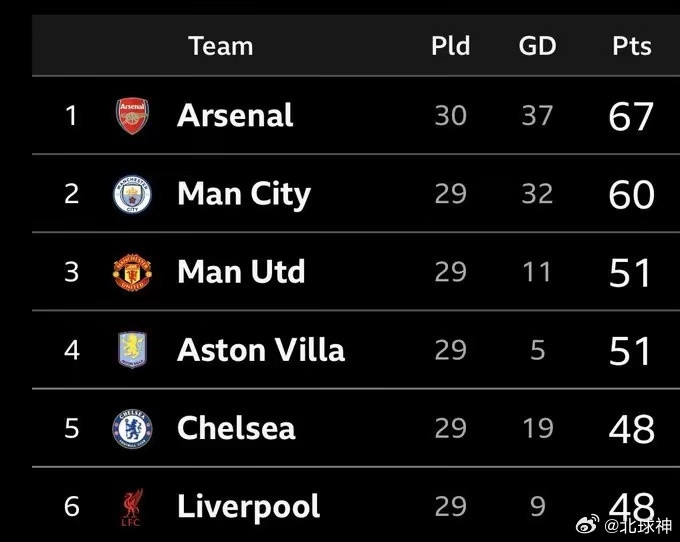Viewport: 680px width, 542px height.
Task: Select the Chelsea team name
Action: (x=236, y=428)
